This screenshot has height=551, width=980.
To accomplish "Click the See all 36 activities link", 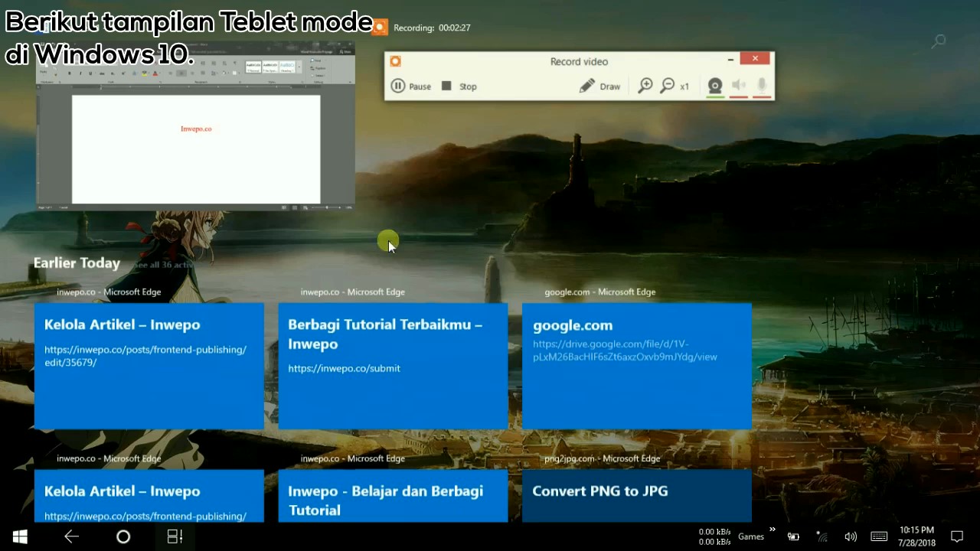I will pos(162,265).
